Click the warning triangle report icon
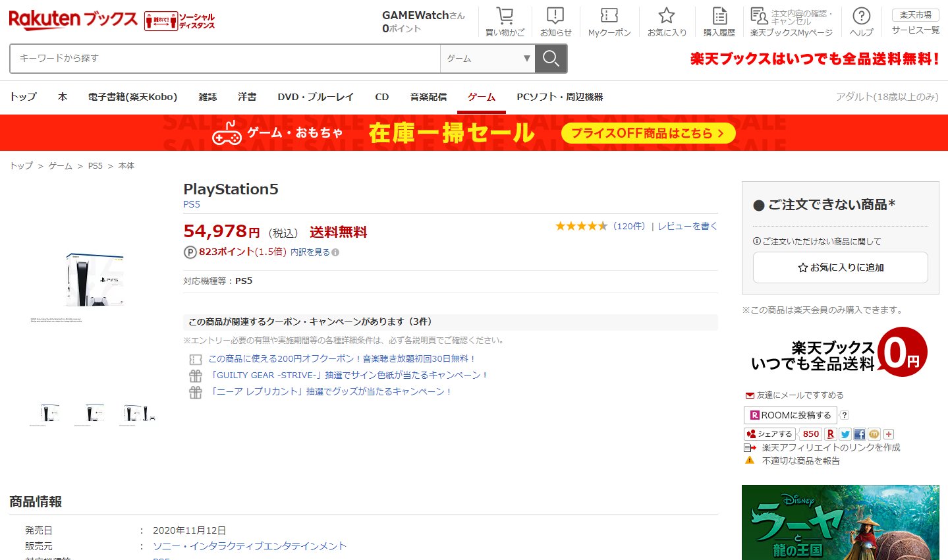The height and width of the screenshot is (560, 948). 750,461
